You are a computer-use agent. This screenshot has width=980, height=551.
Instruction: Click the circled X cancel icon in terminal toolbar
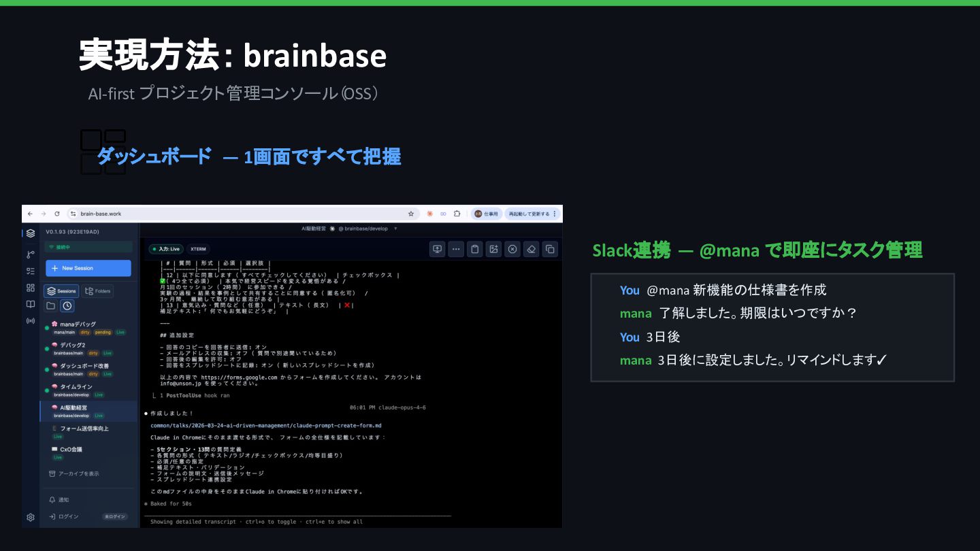click(512, 249)
